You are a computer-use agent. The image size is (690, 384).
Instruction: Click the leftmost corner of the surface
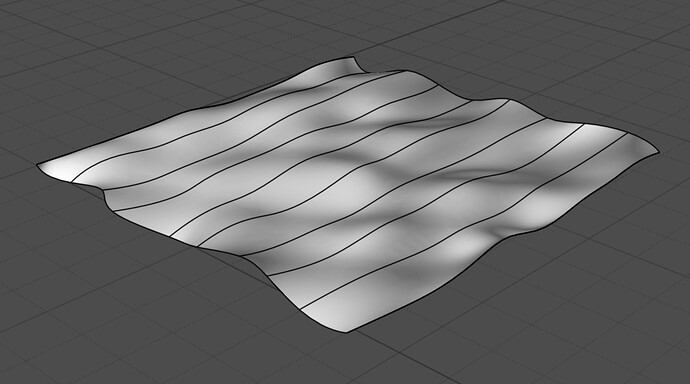click(x=38, y=165)
